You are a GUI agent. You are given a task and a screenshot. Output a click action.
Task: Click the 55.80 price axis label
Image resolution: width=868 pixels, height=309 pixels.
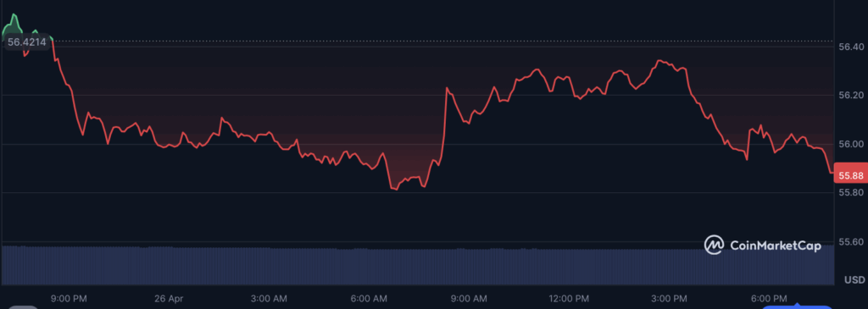[x=851, y=193]
